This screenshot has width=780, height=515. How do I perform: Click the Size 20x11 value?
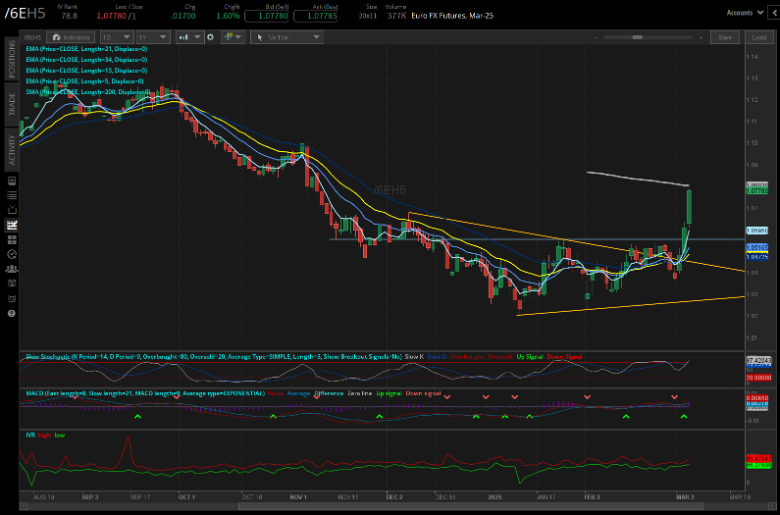[368, 16]
